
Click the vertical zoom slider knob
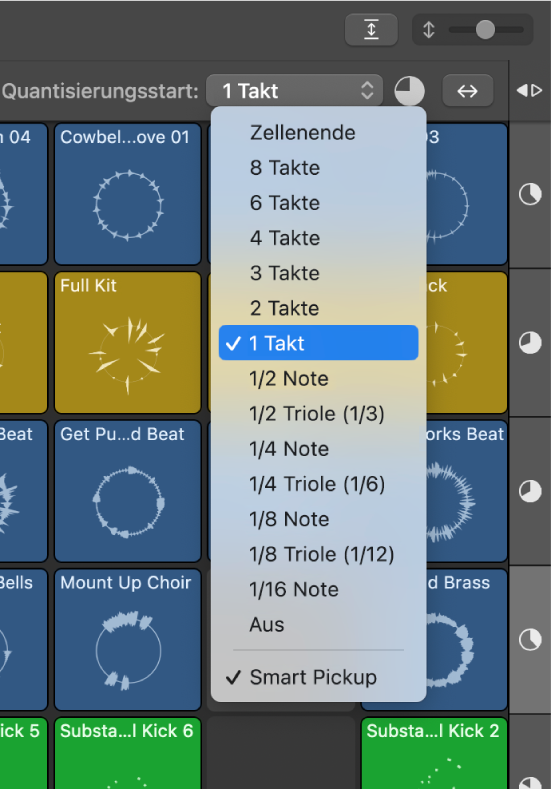pos(485,30)
